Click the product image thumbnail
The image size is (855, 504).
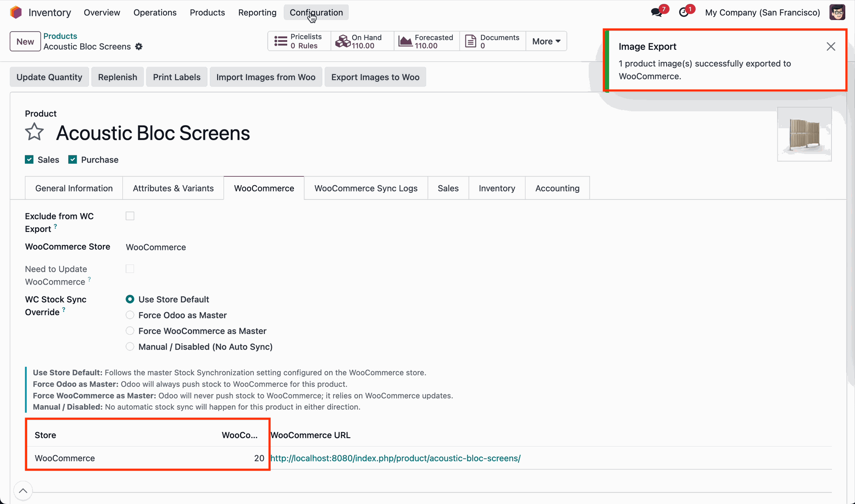pyautogui.click(x=804, y=134)
